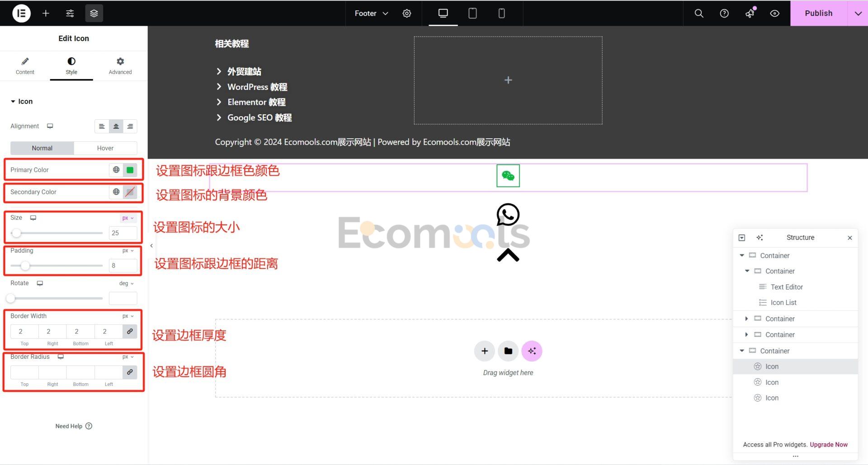Click Border Width Top field
Viewport: 868px width, 465px height.
tap(24, 331)
